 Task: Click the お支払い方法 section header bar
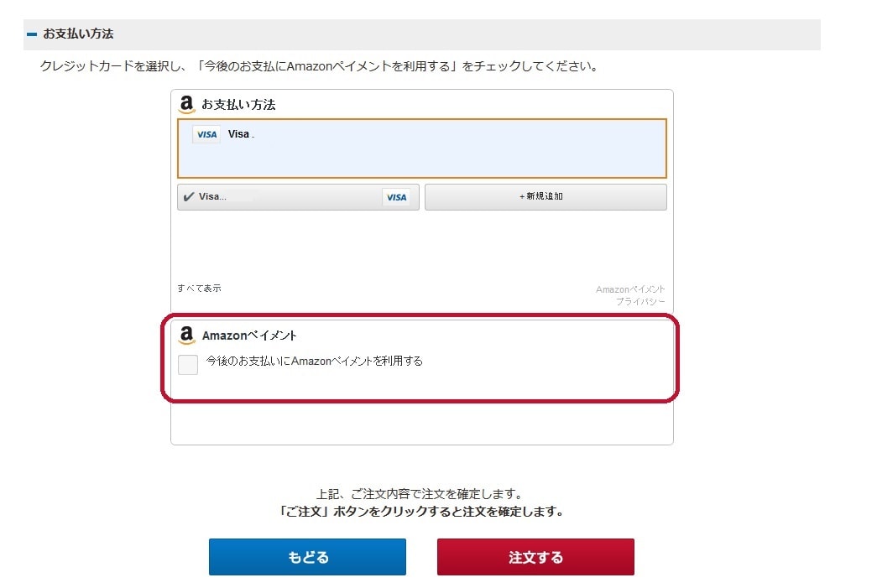tap(422, 34)
